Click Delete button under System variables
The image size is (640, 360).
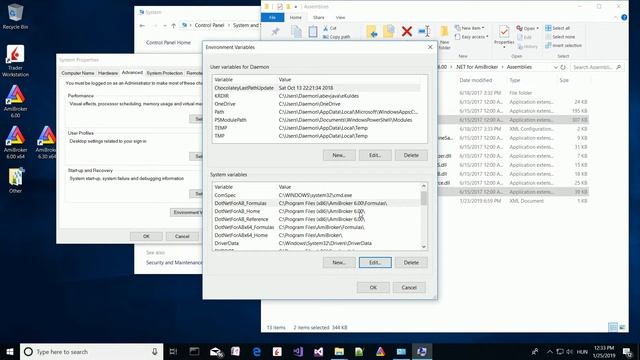point(411,262)
